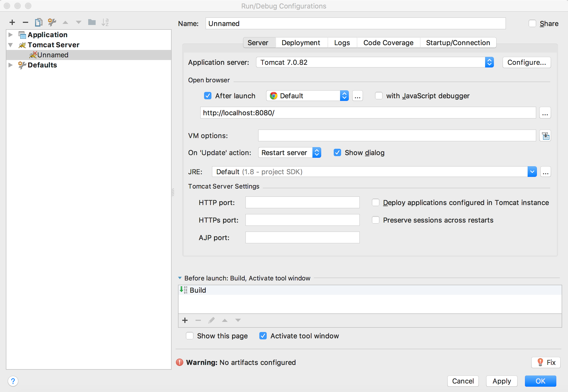
Task: Enable with JavaScript debugger
Action: [379, 96]
